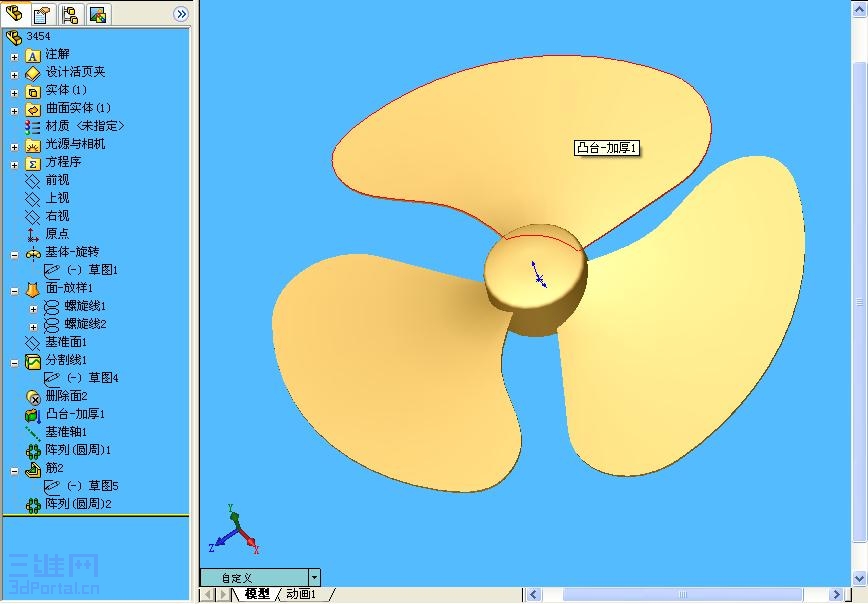
Task: Click the 凸台-加厚1 thicken icon
Action: pos(33,415)
